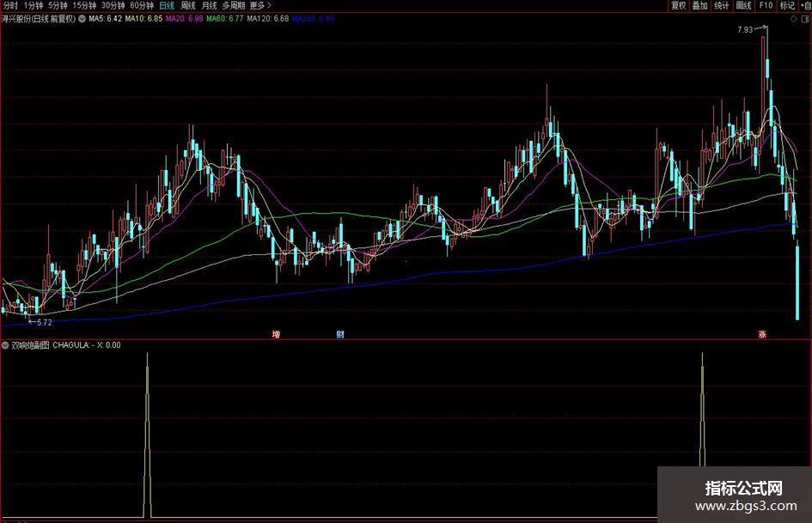Select the 日线 daily chart tab
The image size is (812, 523).
pos(167,6)
